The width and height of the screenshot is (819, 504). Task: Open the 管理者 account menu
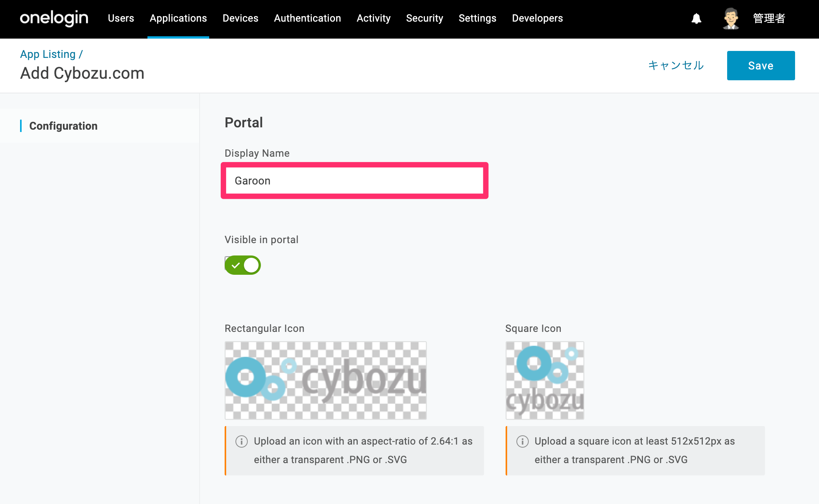[x=769, y=18]
